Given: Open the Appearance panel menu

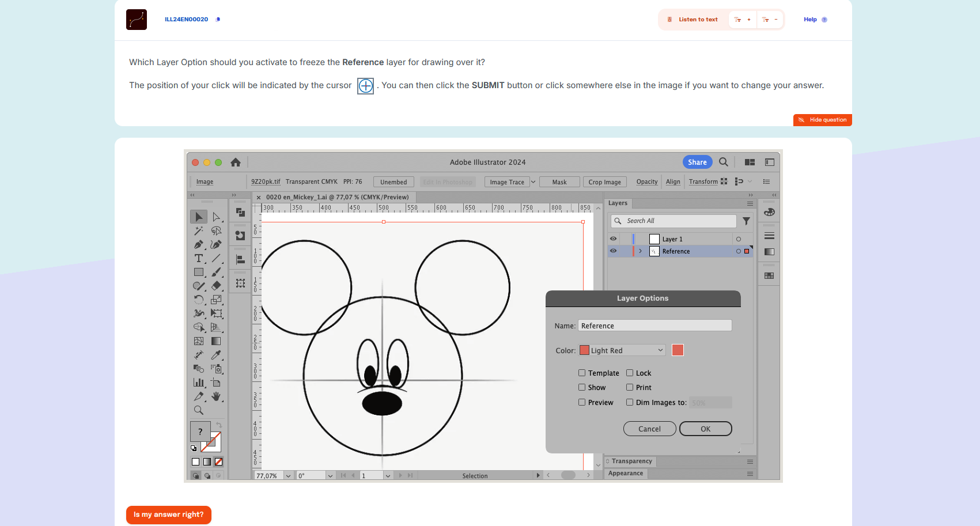Looking at the screenshot, I should point(750,474).
